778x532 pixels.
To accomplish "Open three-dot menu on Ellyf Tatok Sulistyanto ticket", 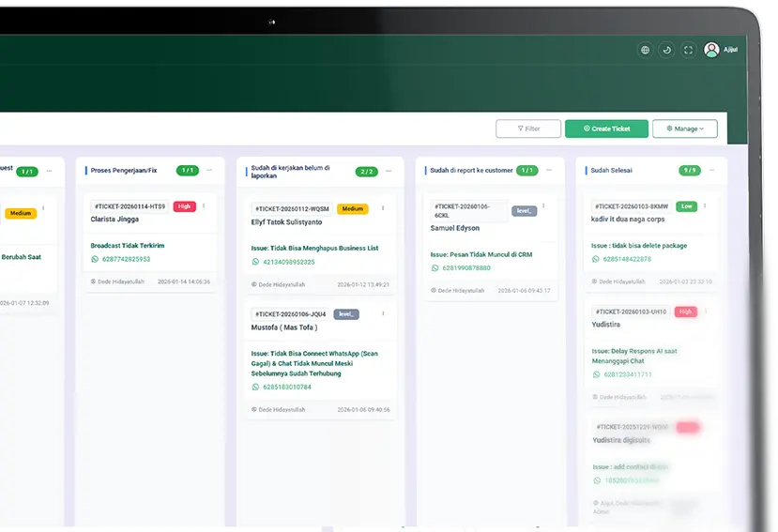I will 383,208.
